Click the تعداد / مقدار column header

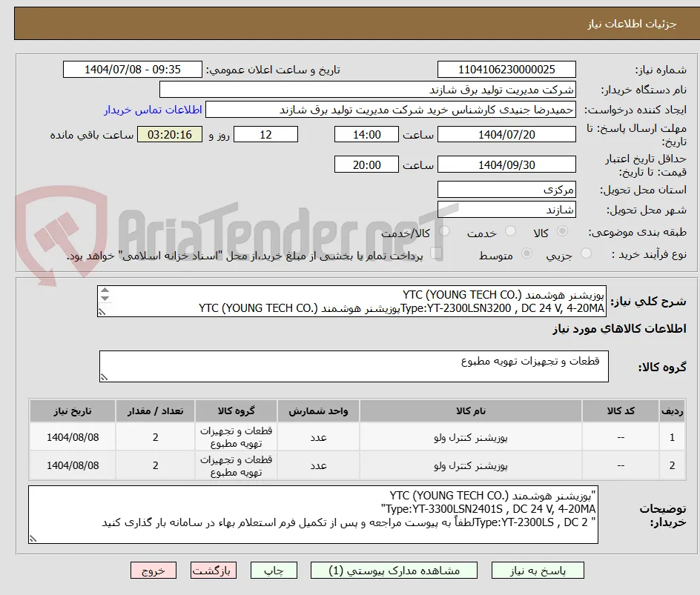click(x=156, y=410)
